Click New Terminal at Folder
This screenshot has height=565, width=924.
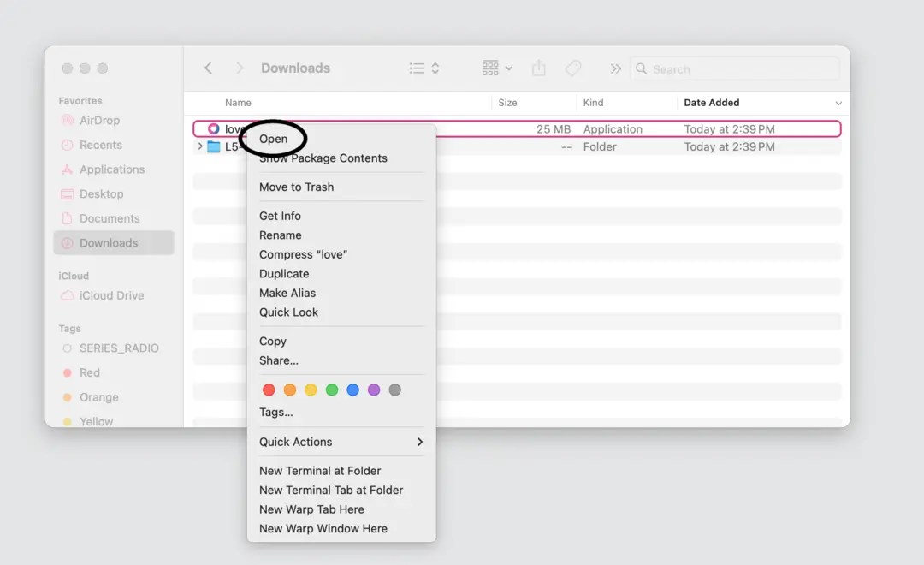coord(320,471)
